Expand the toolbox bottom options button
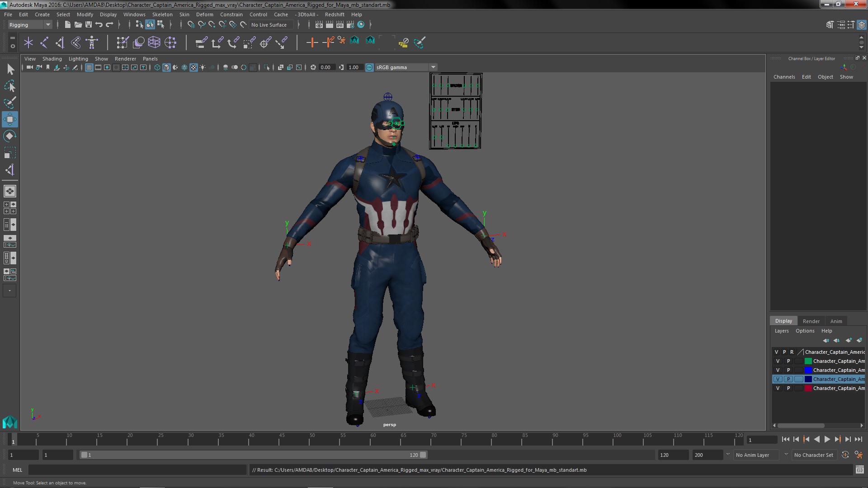 (9, 291)
